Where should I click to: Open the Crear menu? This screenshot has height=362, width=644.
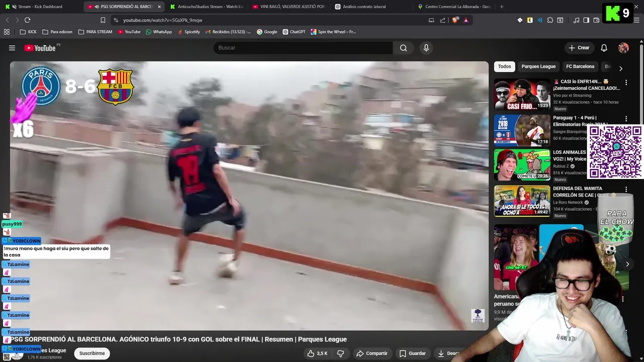pos(579,48)
